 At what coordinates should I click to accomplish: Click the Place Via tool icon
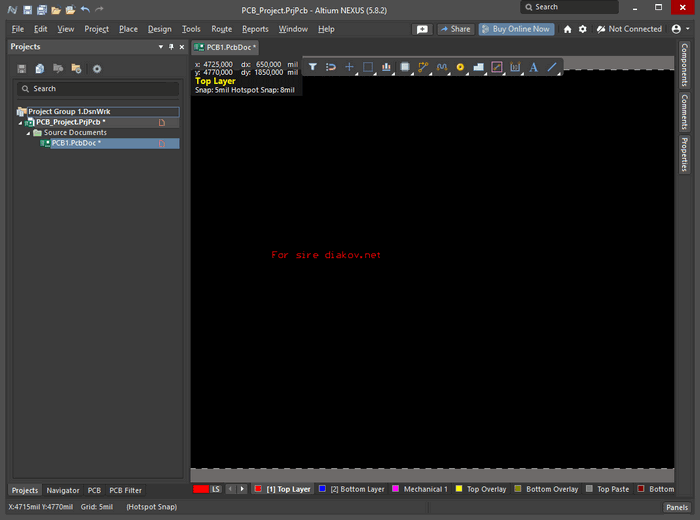(x=460, y=68)
